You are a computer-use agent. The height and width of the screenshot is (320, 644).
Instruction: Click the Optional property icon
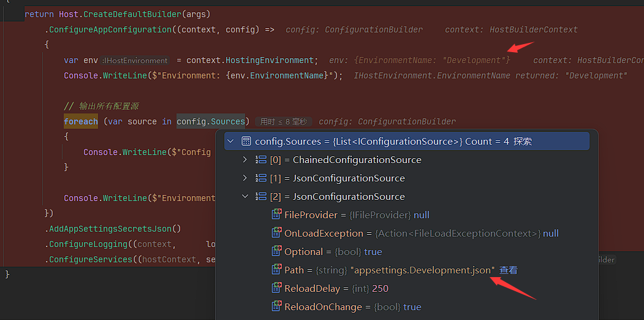277,252
